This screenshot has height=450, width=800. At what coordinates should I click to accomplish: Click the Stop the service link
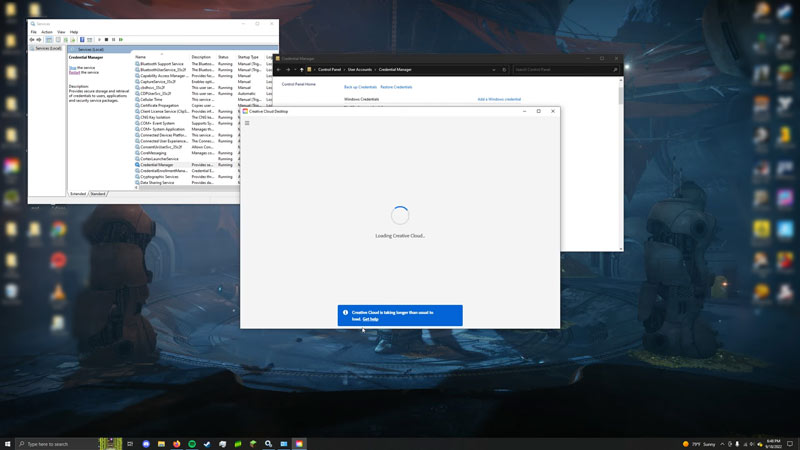pos(72,67)
